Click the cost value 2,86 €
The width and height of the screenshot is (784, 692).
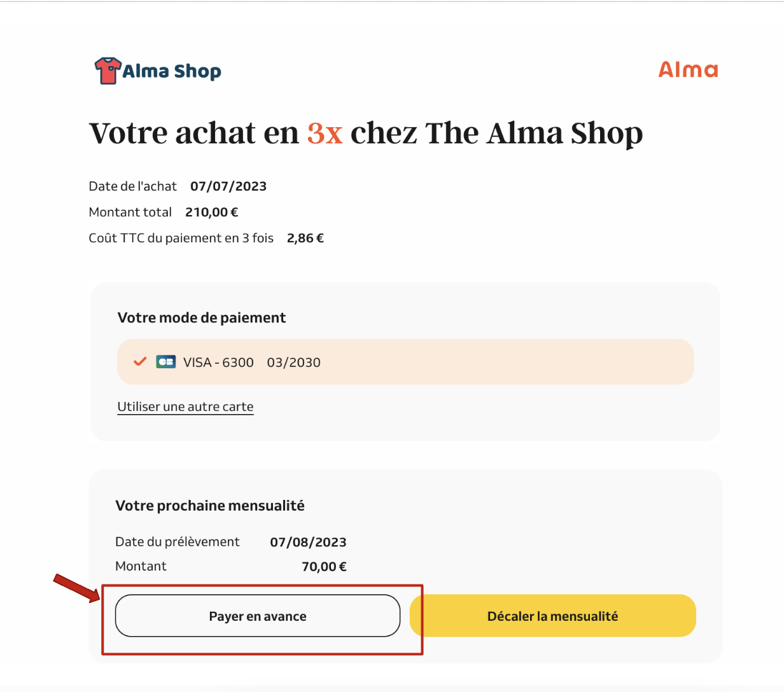click(305, 239)
